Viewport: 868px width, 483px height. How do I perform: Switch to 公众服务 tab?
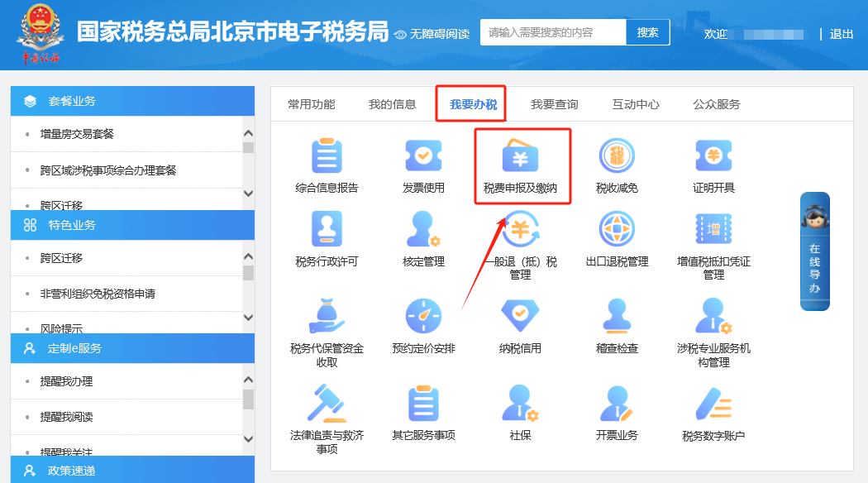(x=717, y=104)
